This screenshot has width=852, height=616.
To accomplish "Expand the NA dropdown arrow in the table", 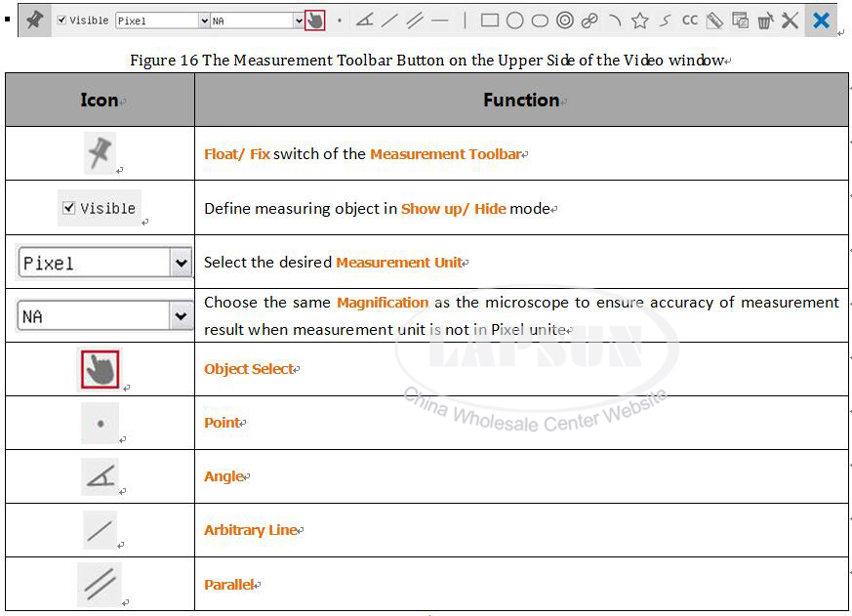I will [x=181, y=316].
